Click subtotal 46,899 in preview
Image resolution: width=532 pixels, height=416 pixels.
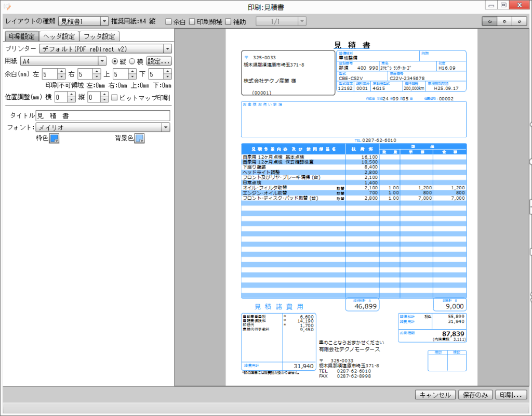click(365, 306)
